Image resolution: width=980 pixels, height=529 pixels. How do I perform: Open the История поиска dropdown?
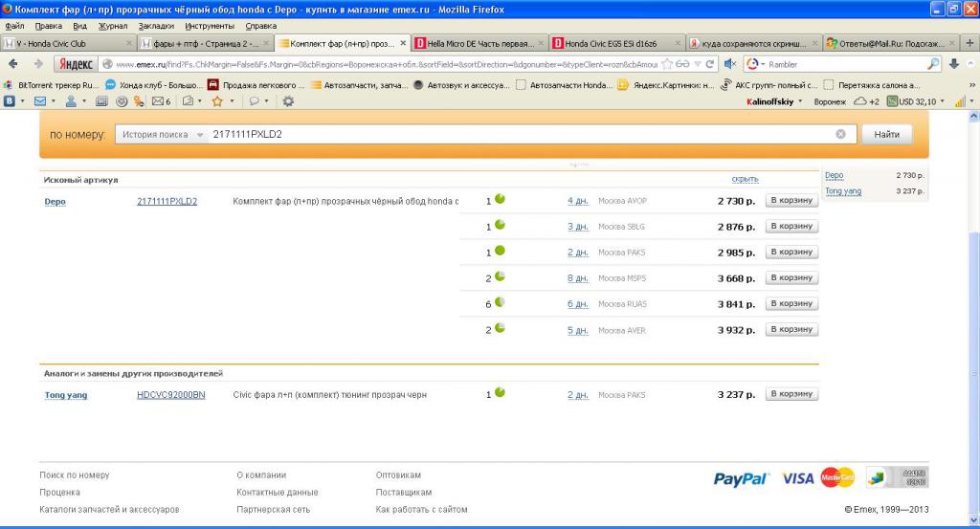coord(161,135)
